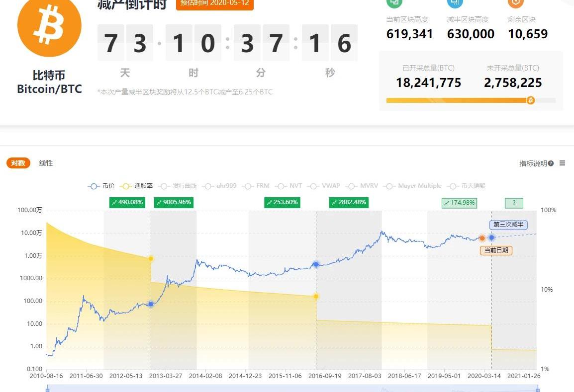
Task: Click the blue halving block height icon
Action: tap(455, 2)
